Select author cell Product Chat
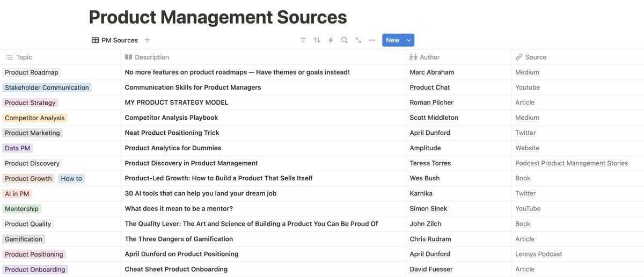This screenshot has height=277, width=644. [429, 88]
